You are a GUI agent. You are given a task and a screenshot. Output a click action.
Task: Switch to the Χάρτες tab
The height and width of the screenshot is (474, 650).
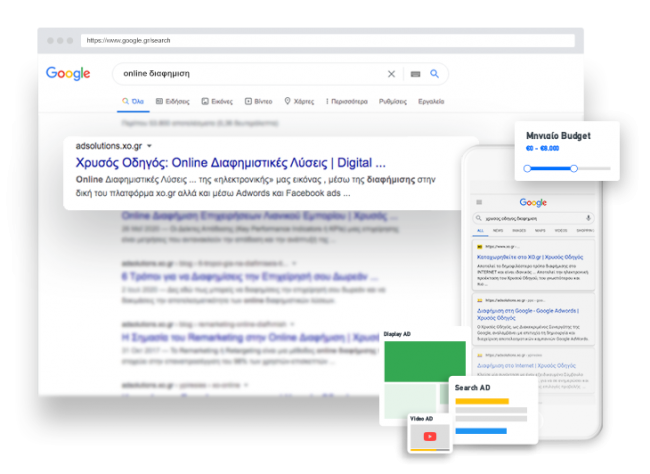(299, 101)
